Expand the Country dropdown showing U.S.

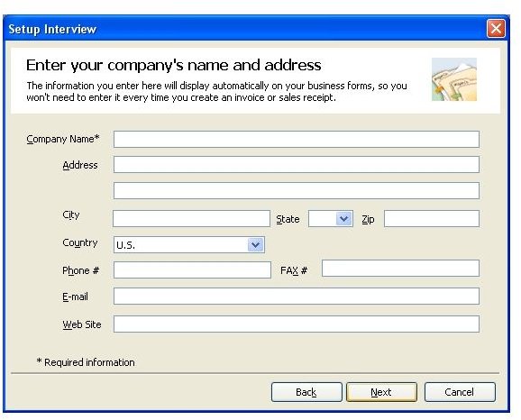click(x=255, y=245)
